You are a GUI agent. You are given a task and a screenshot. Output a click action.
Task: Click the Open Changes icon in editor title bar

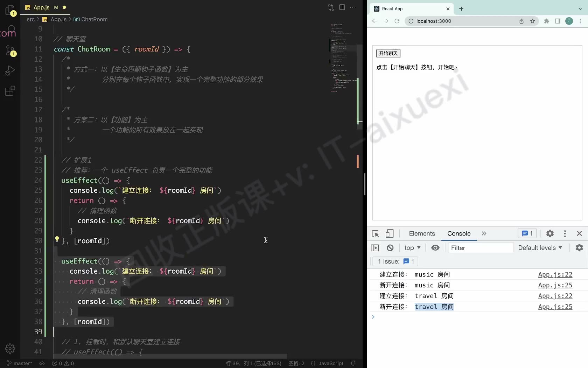pyautogui.click(x=331, y=7)
